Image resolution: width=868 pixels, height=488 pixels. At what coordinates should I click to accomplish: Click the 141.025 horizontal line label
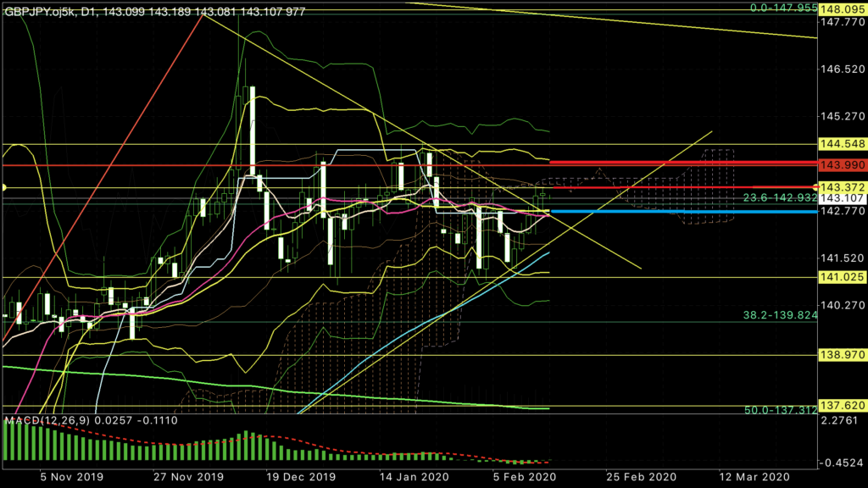coord(842,277)
